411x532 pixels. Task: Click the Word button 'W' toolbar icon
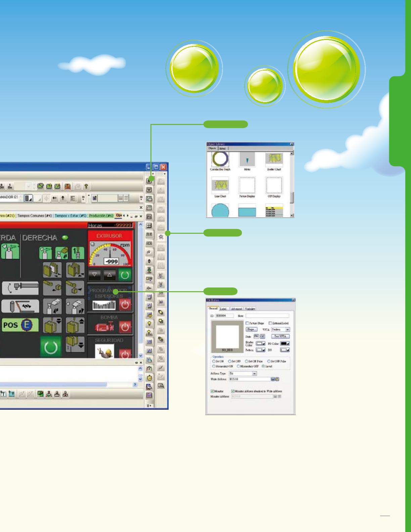tap(149, 190)
